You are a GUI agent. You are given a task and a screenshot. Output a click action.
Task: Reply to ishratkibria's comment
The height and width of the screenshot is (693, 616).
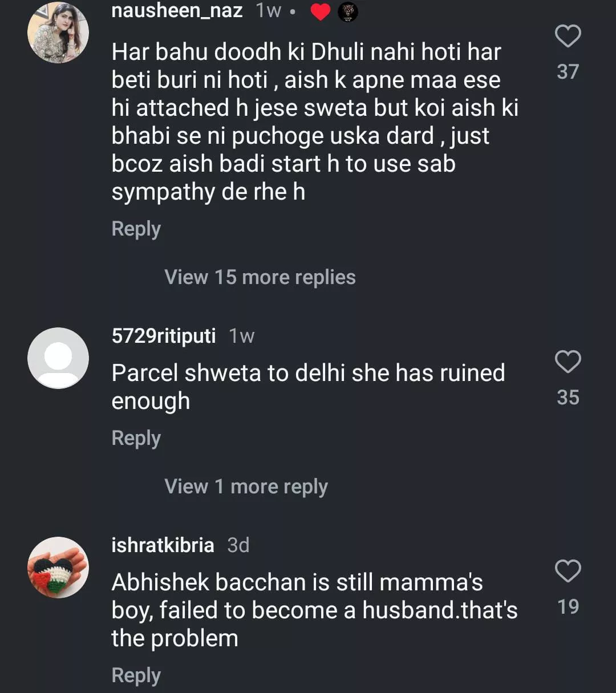136,675
